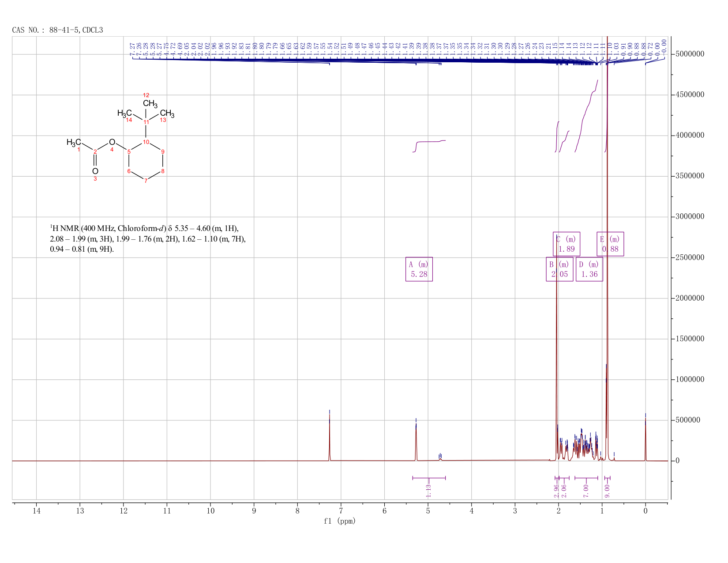Click integral value 7.00 below spectrum

[x=586, y=490]
